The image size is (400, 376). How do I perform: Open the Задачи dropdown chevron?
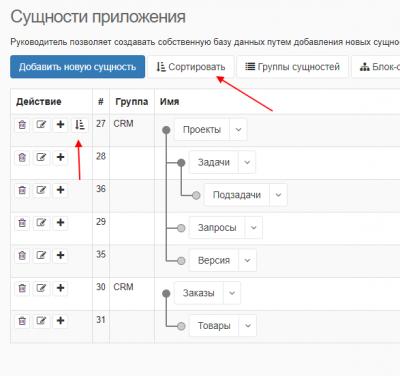coord(247,162)
